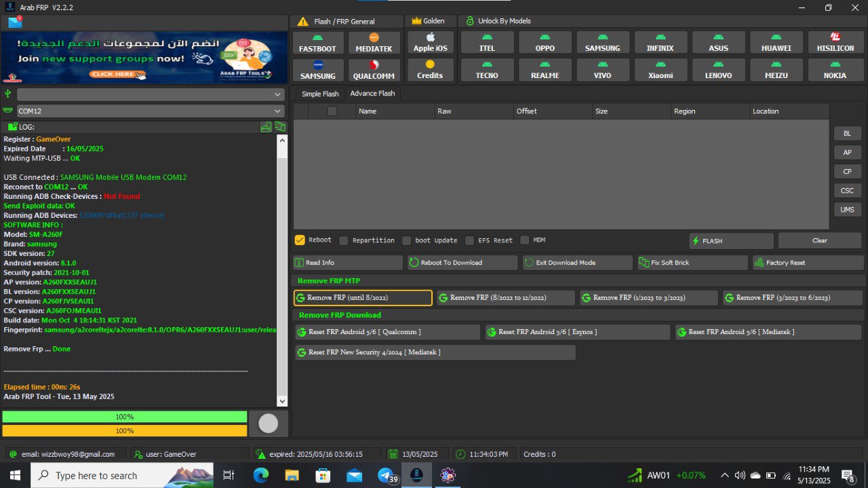This screenshot has height=488, width=868.
Task: Select the VIVO unlock model
Action: pyautogui.click(x=603, y=70)
